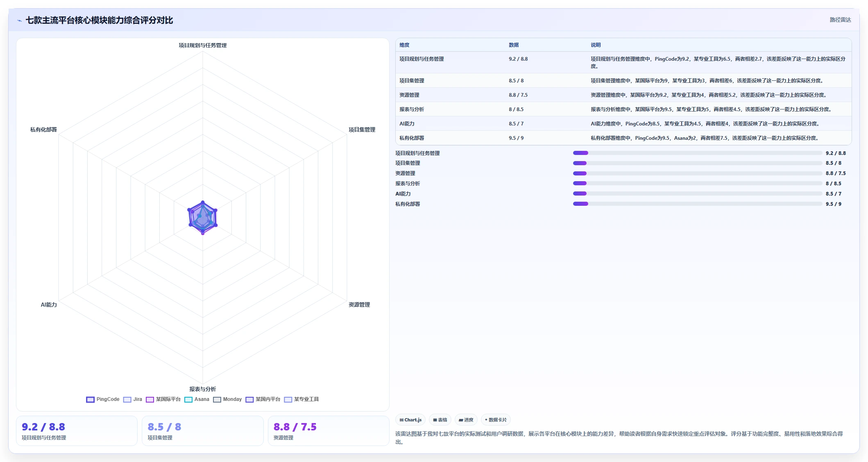868x462 pixels.
Task: Toggle the 某专业工具 legend item
Action: pyautogui.click(x=301, y=399)
